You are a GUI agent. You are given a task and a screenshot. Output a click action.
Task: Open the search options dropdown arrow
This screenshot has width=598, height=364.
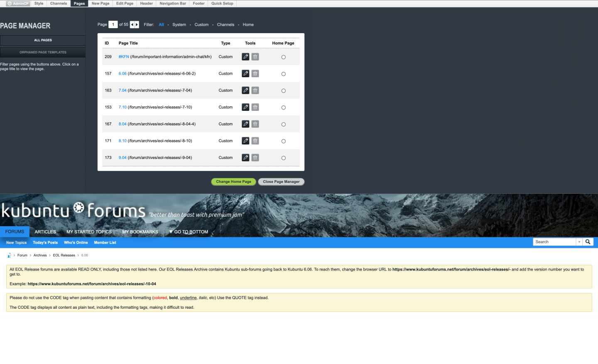click(579, 242)
